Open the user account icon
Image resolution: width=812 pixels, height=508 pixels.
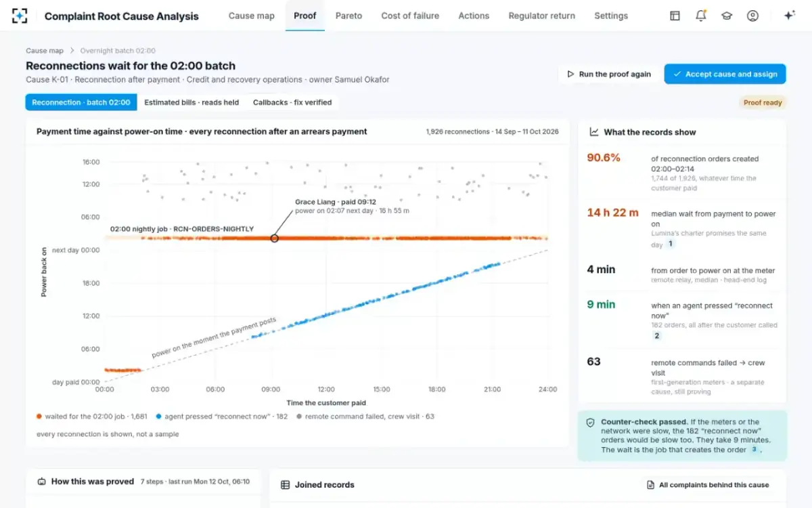pos(752,16)
